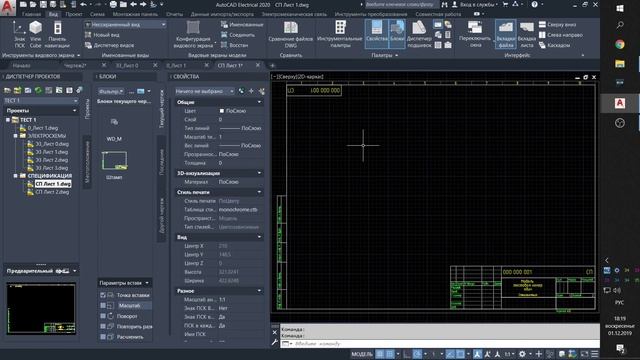Open Viewport Configuration (Конфигурация видового экрана)
The height and width of the screenshot is (360, 640).
(193, 35)
